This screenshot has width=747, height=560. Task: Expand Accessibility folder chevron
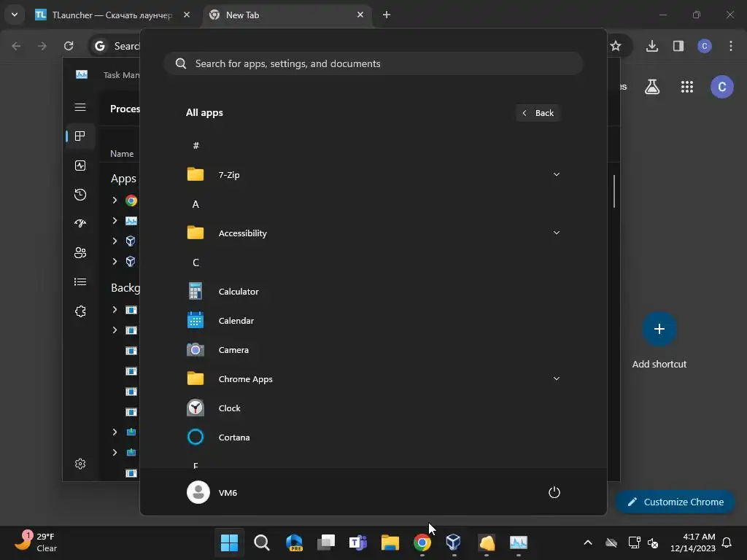[556, 233]
